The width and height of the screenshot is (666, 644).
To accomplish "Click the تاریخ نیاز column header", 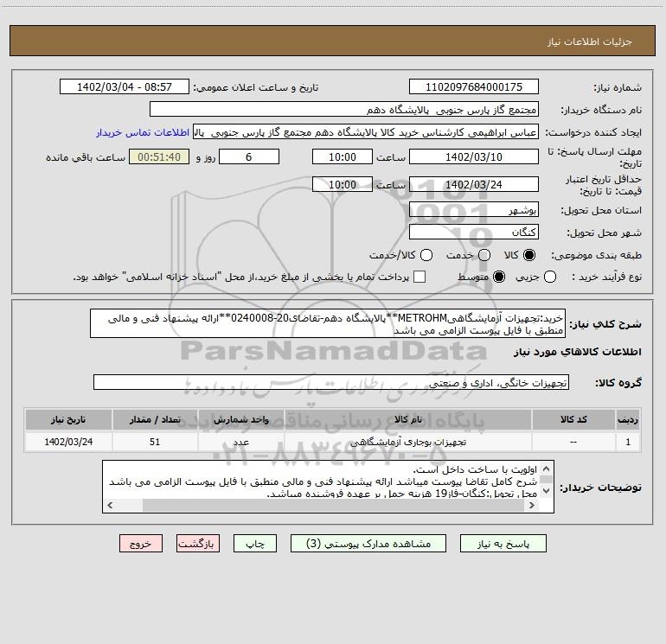I will tap(68, 419).
